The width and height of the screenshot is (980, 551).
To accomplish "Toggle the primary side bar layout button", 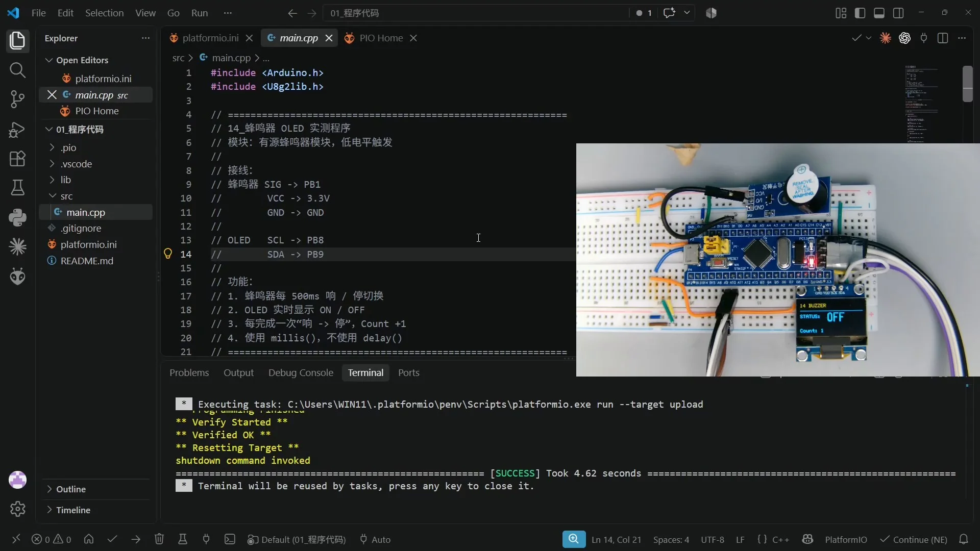I will [x=860, y=13].
